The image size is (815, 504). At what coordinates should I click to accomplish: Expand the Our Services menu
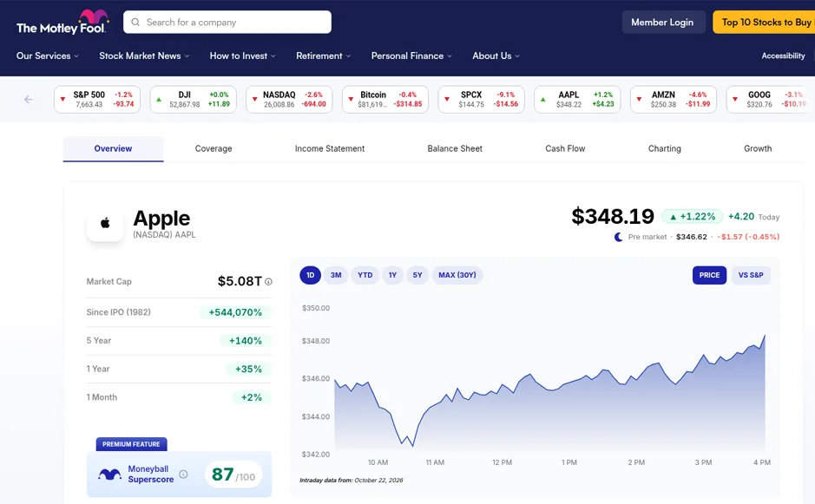coord(47,56)
